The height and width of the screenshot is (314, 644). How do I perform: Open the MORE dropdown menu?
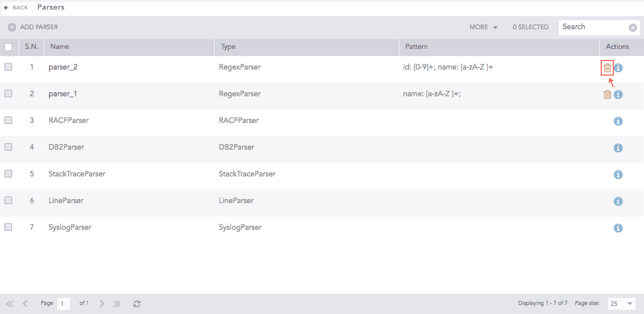[x=482, y=27]
